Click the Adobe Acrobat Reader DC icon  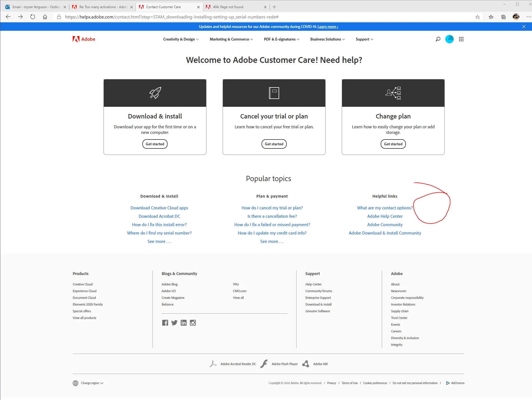pos(213,364)
